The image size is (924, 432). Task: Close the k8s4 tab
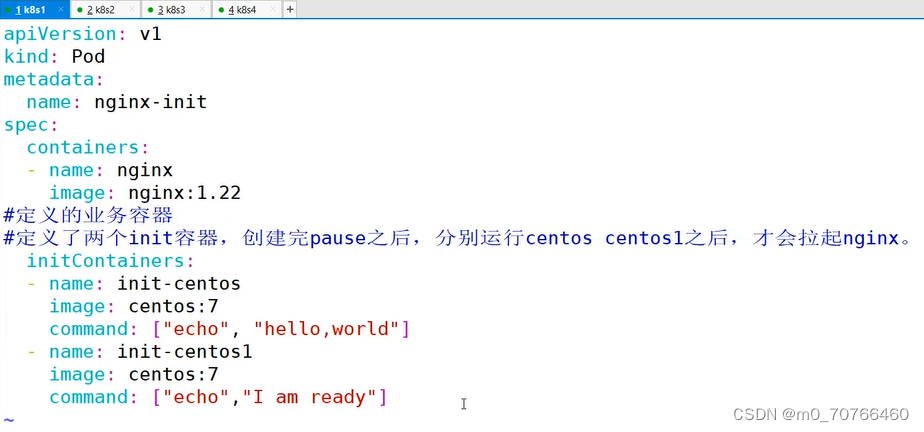pyautogui.click(x=272, y=9)
